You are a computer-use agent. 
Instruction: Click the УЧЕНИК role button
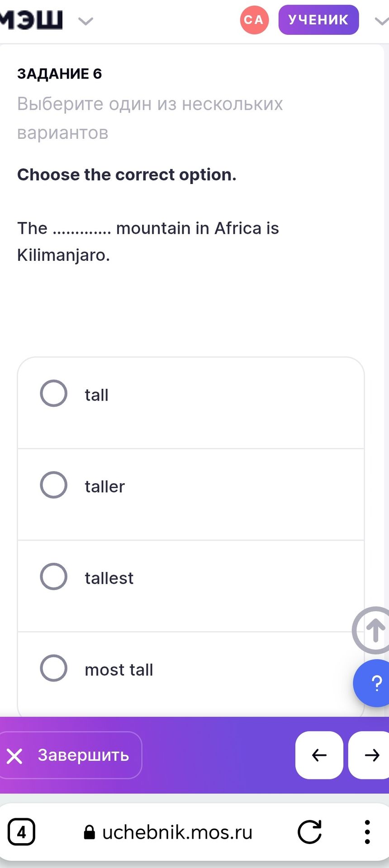[318, 20]
